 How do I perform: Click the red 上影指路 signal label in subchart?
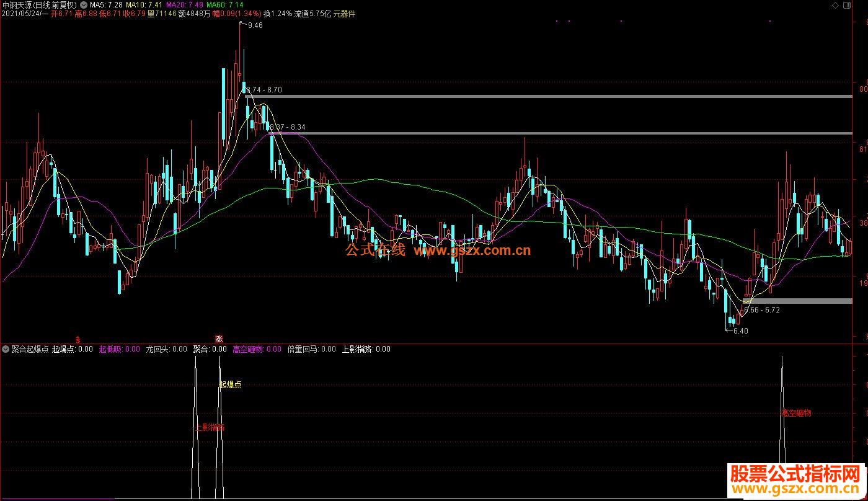coord(210,427)
